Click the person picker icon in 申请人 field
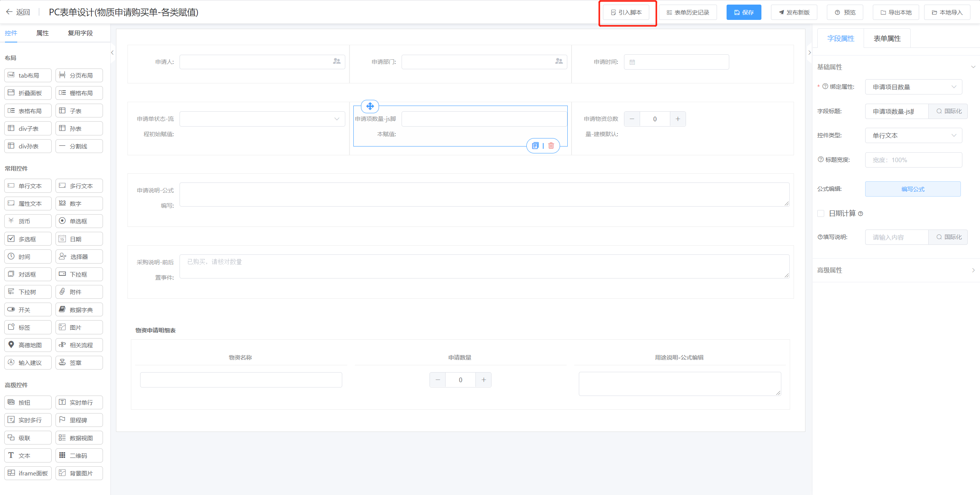980x495 pixels. click(x=337, y=61)
